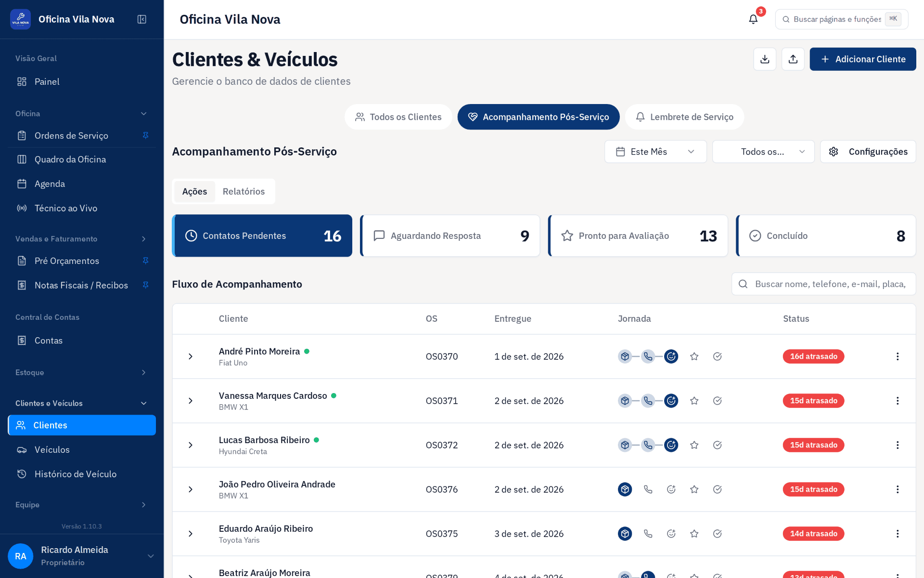924x578 pixels.
Task: Switch to Lembrete de Serviço tab
Action: pos(684,117)
